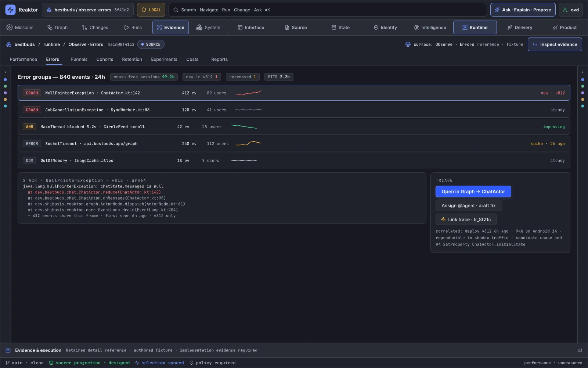Open the bestbuds / observe-errors project selector
Viewport: 588px width, 368px height.
88,10
